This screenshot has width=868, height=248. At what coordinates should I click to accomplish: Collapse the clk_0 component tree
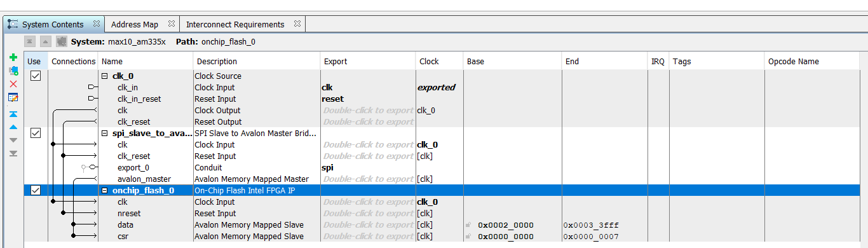click(105, 76)
